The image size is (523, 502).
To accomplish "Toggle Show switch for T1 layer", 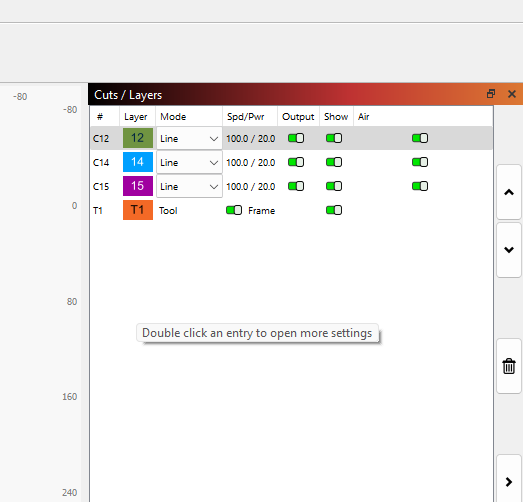I will pyautogui.click(x=334, y=210).
